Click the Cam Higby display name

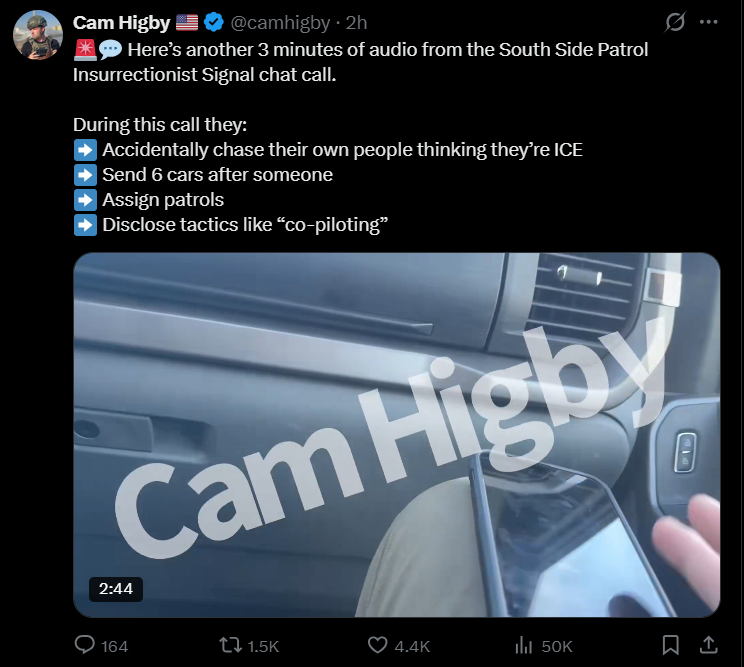pyautogui.click(x=121, y=23)
